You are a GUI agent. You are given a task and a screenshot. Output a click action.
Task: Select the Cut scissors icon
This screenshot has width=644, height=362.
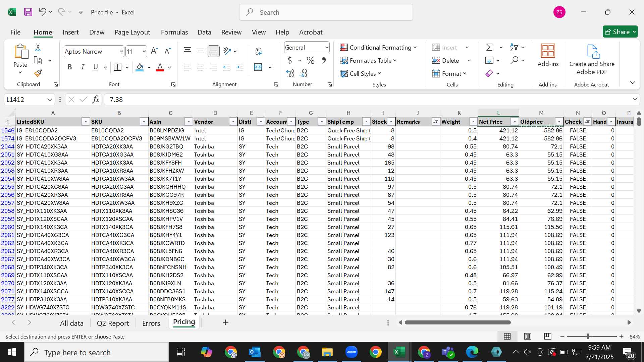[x=38, y=48]
